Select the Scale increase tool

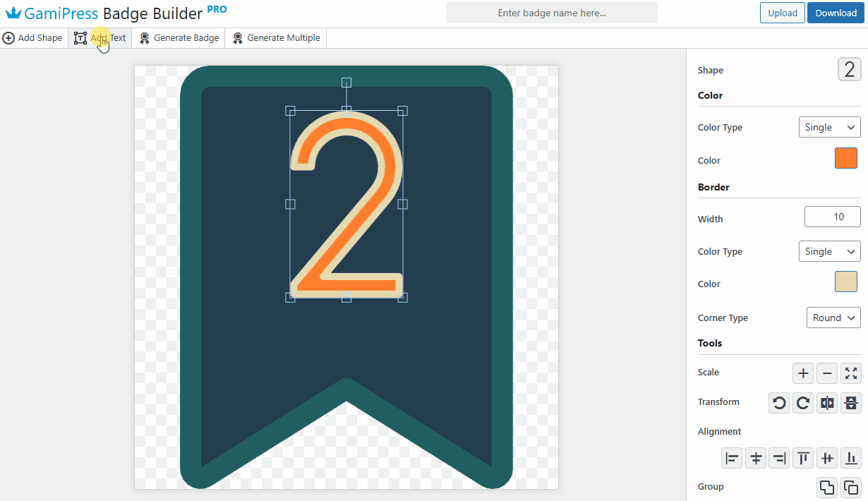coord(802,373)
